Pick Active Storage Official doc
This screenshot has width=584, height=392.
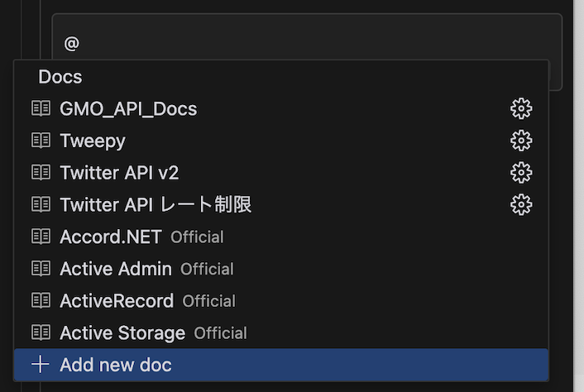click(281, 332)
